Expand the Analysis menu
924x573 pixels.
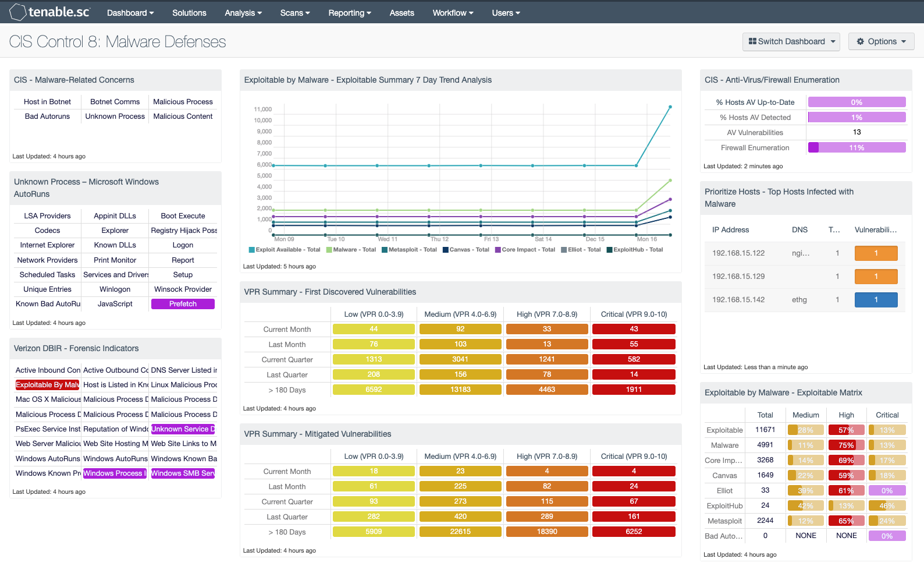click(243, 13)
